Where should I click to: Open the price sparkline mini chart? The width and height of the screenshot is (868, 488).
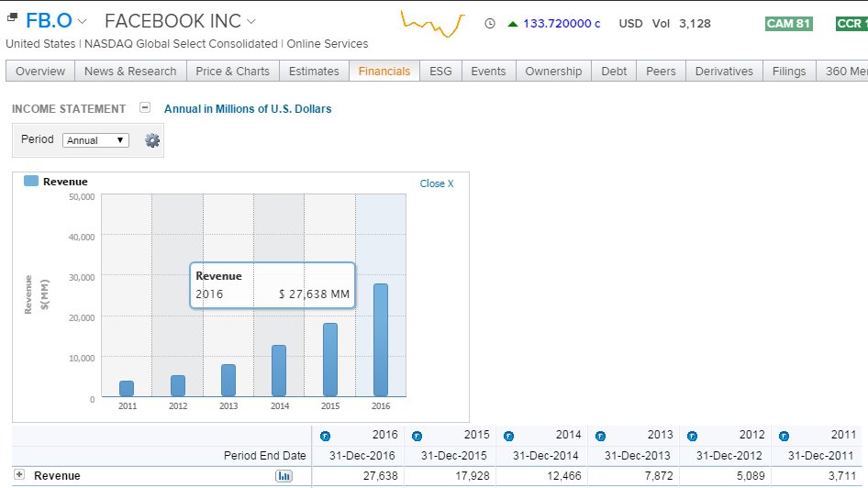(x=433, y=25)
